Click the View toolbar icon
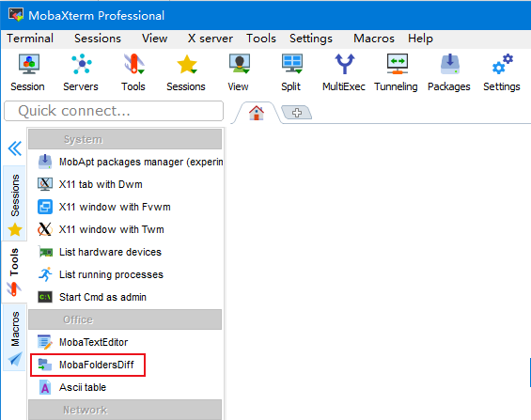The width and height of the screenshot is (531, 420). [x=239, y=64]
